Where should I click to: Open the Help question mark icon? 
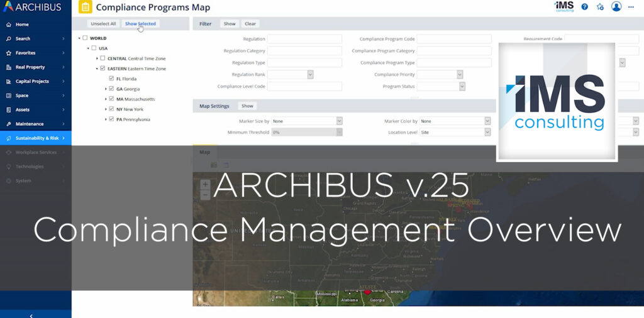(585, 6)
